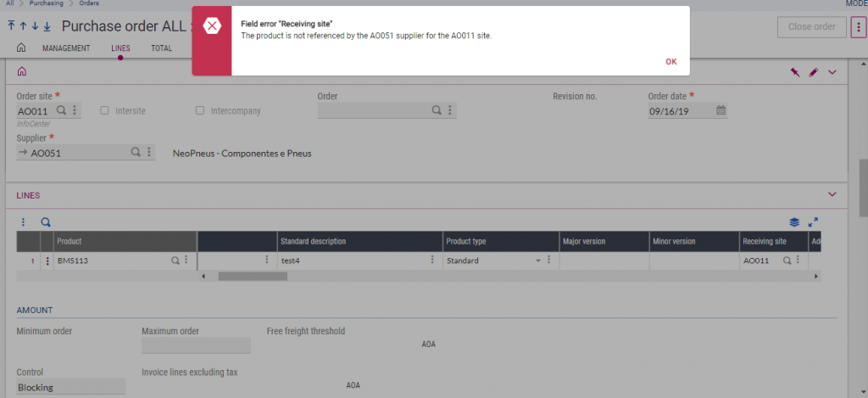
Task: Open test4 description cell dots menu
Action: coord(432,260)
